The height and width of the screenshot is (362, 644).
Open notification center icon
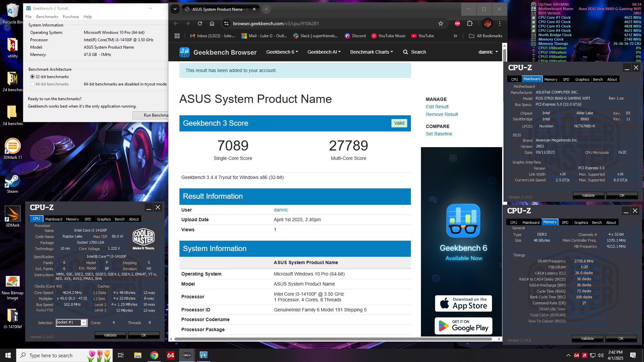click(633, 355)
